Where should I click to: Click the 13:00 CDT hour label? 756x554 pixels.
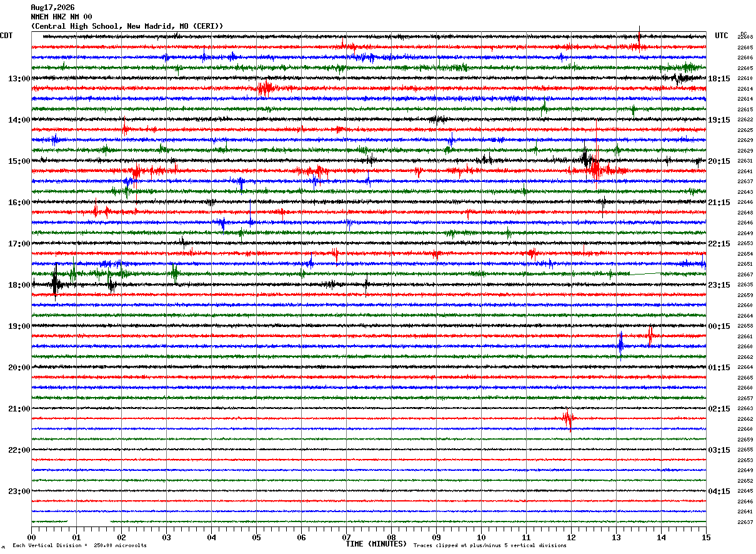pyautogui.click(x=19, y=79)
